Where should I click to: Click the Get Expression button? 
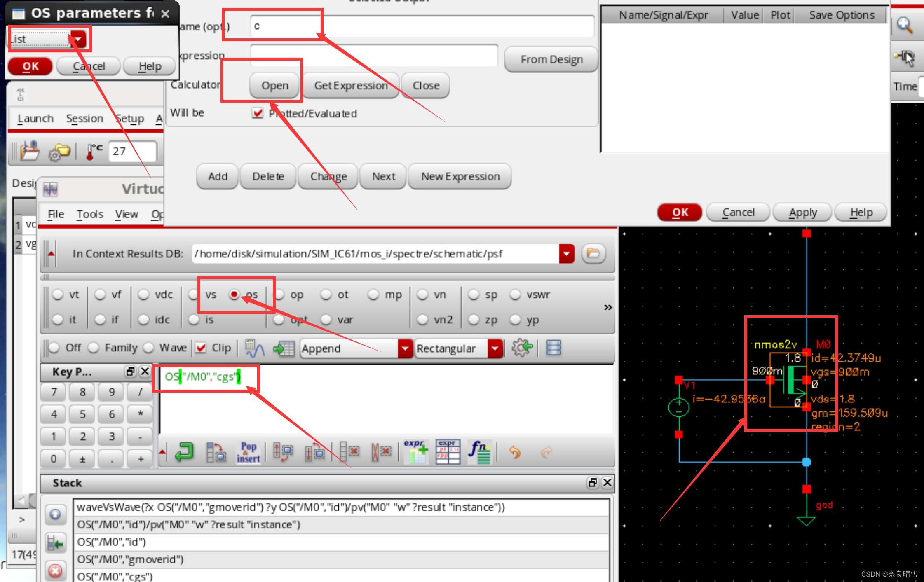click(351, 85)
